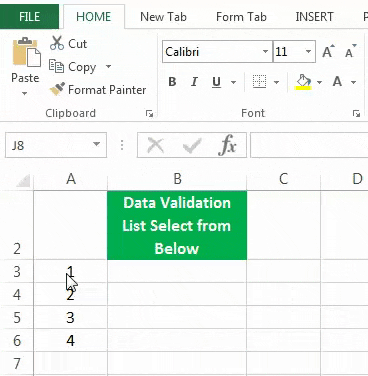Image resolution: width=368 pixels, height=376 pixels.
Task: Click the Insert Function fx icon
Action: [227, 145]
